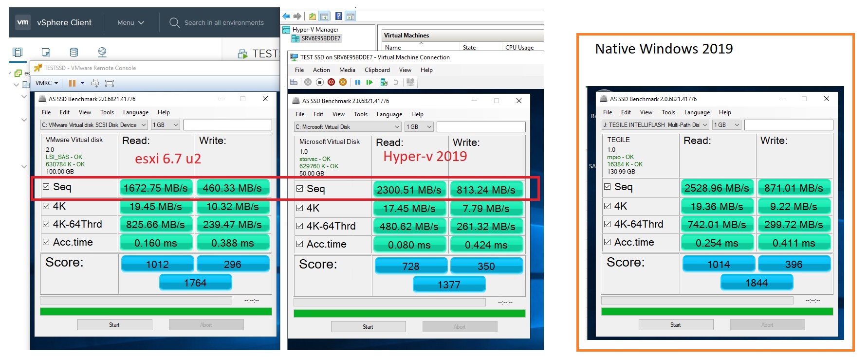Click the orange pause icon in VMRC toolbar
This screenshot has height=357, width=868.
(x=72, y=83)
